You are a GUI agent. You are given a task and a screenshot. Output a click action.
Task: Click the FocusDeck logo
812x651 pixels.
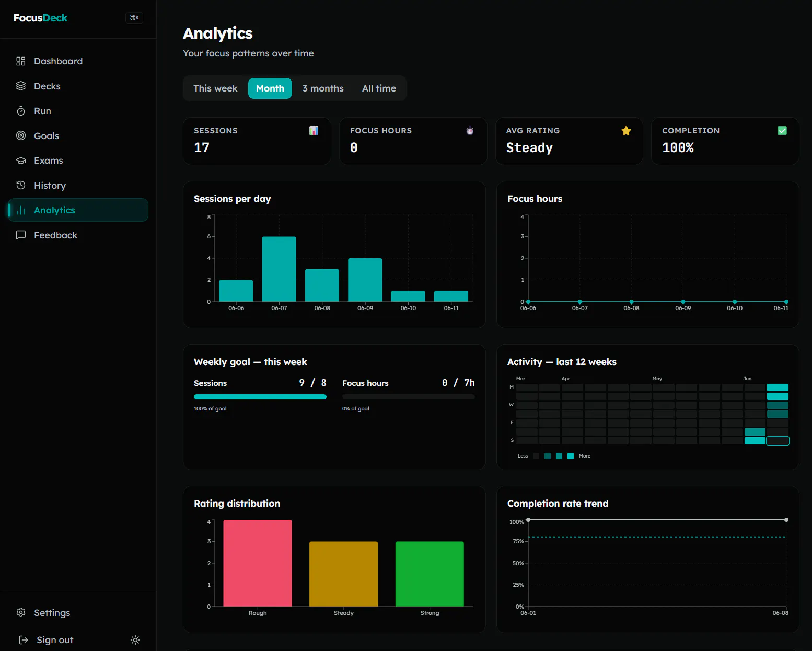[x=41, y=18]
